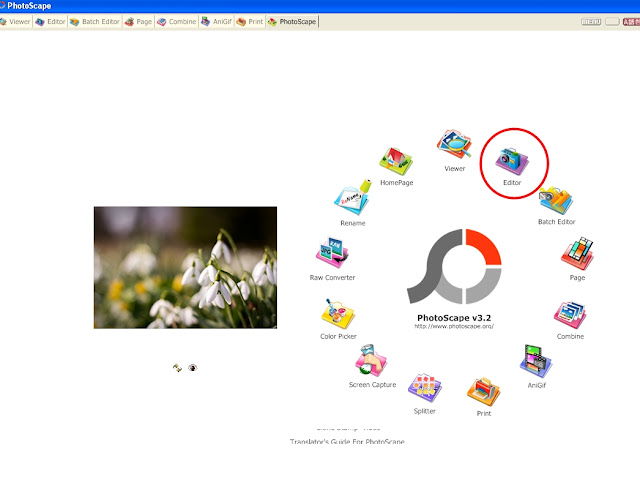
Task: Launch the Editor camera icon in the circle
Action: click(x=512, y=161)
